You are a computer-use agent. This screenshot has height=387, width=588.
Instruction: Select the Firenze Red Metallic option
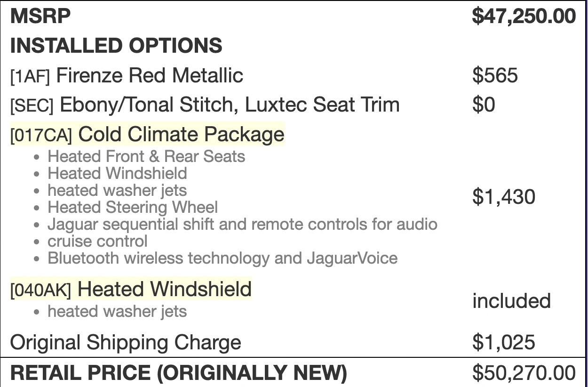point(149,75)
